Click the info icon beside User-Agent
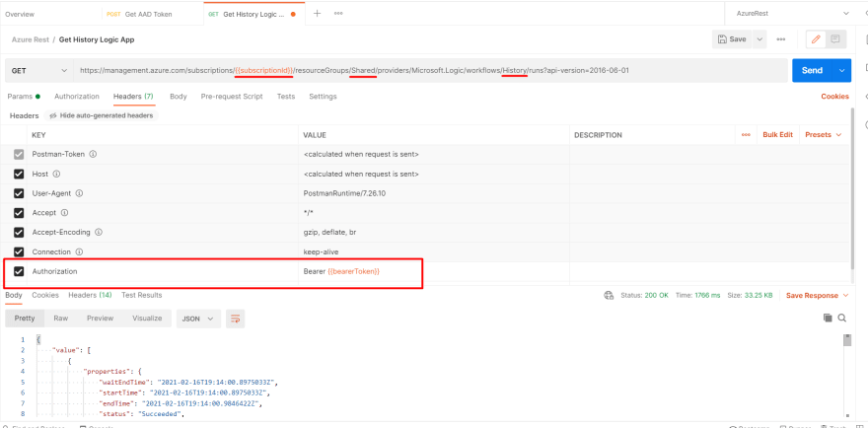The image size is (868, 428). coord(79,193)
